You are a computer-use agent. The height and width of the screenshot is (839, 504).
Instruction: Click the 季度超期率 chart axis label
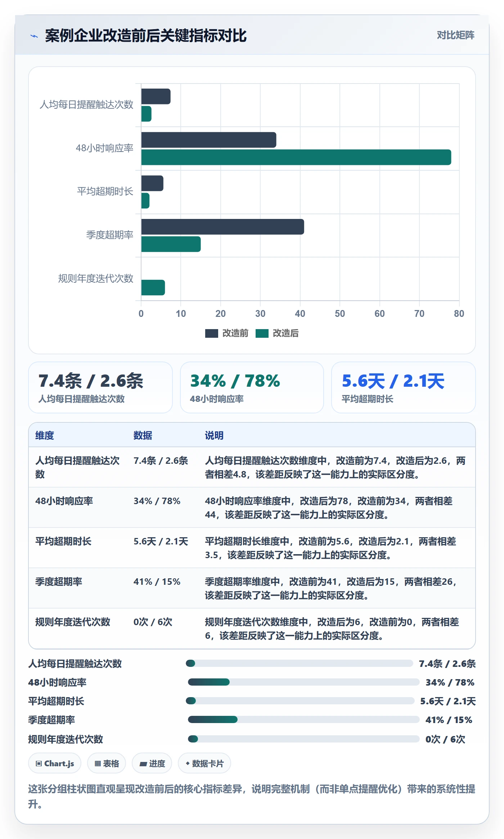tap(110, 235)
